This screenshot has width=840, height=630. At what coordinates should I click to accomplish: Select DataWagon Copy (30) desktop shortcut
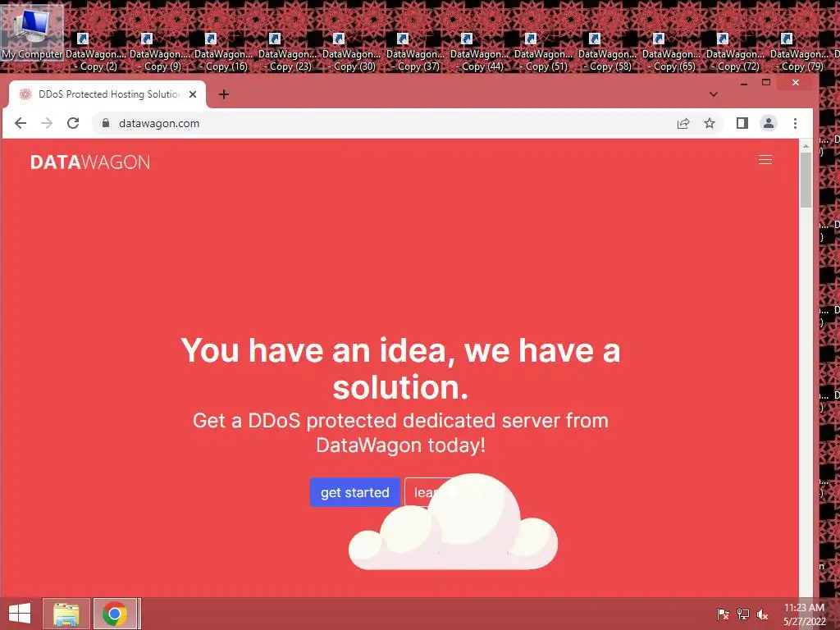(x=351, y=52)
